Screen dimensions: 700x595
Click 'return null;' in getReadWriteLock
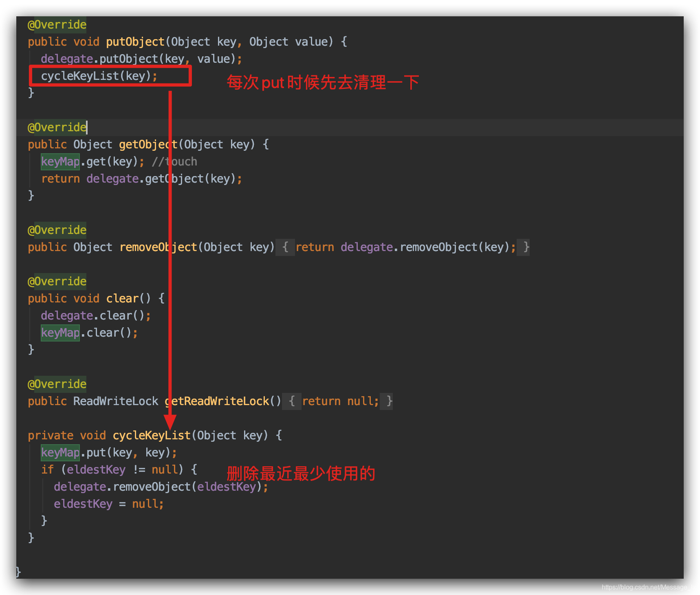click(x=341, y=401)
